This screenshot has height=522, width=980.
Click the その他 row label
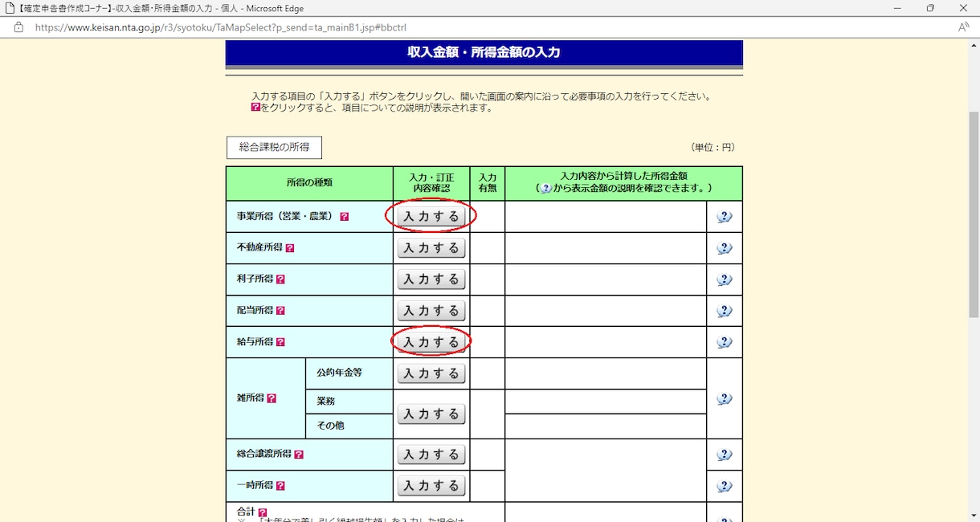[331, 426]
